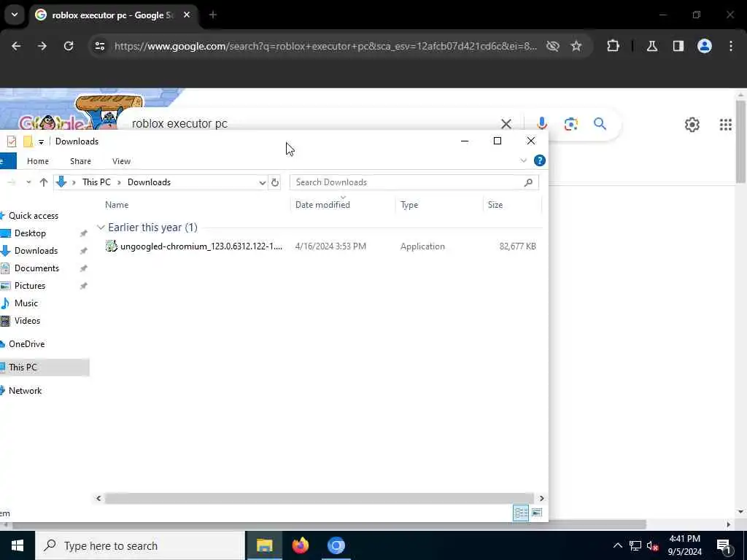Expand the address bar history dropdown
Screen dimensions: 747x560
pos(262,182)
